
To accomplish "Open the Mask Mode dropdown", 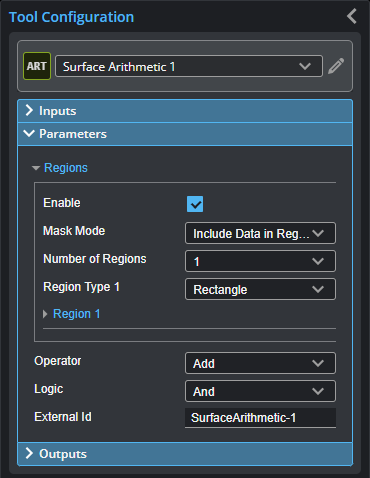I will pyautogui.click(x=260, y=233).
